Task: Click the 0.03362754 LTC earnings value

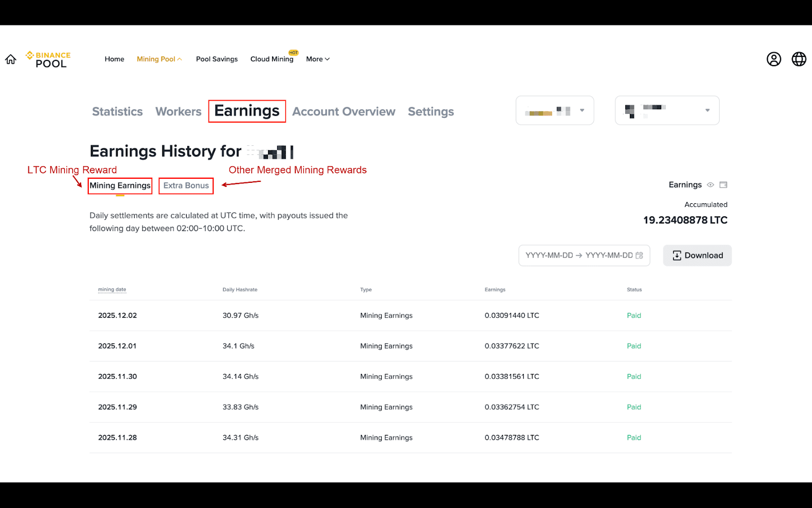Action: (512, 407)
